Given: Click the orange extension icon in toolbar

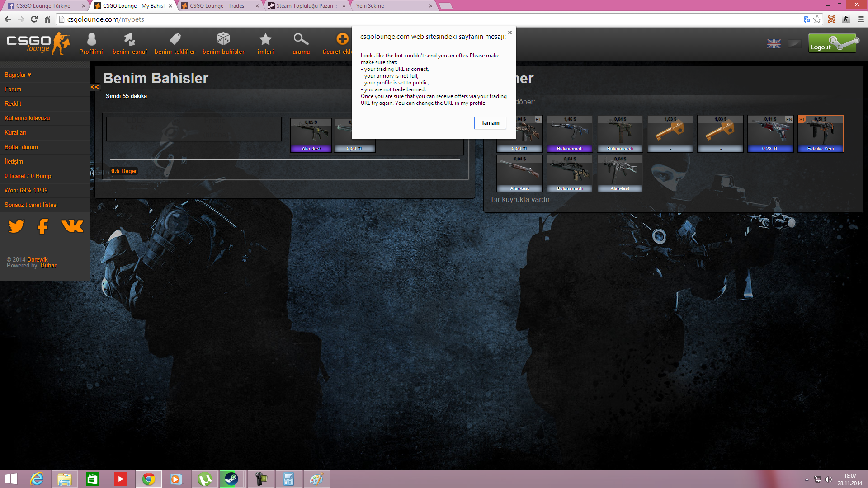Looking at the screenshot, I should click(832, 19).
